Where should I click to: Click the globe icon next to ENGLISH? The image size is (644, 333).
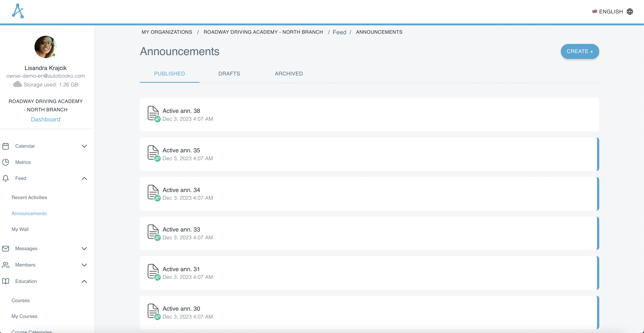(630, 11)
